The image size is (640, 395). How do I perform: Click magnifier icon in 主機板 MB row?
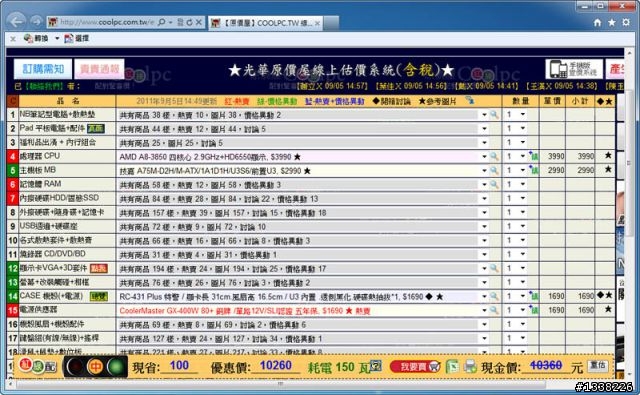pos(494,170)
